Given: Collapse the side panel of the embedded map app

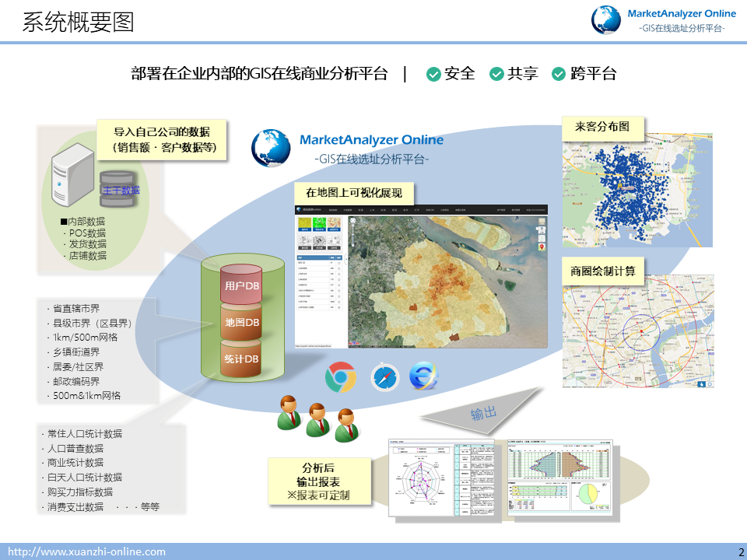Looking at the screenshot, I should pyautogui.click(x=345, y=260).
